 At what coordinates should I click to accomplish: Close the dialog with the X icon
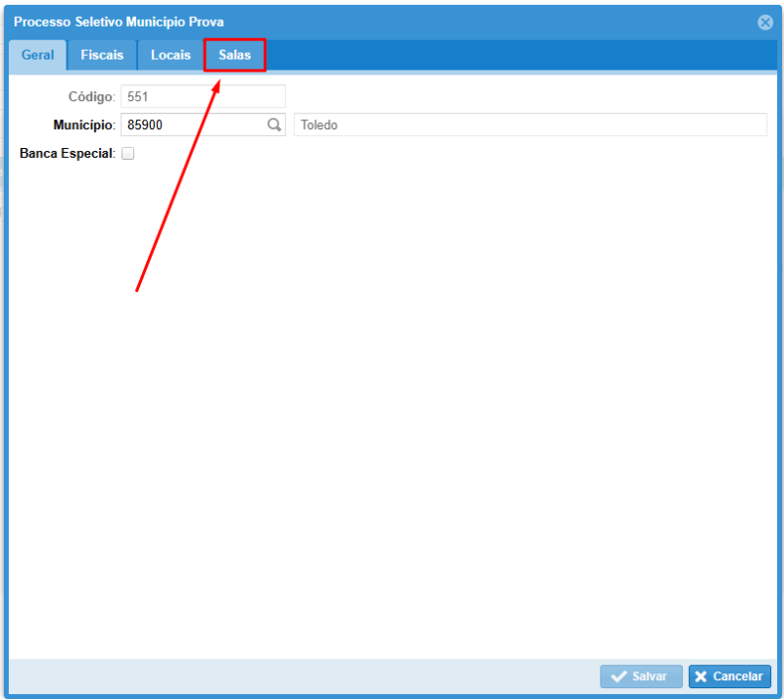pyautogui.click(x=765, y=23)
